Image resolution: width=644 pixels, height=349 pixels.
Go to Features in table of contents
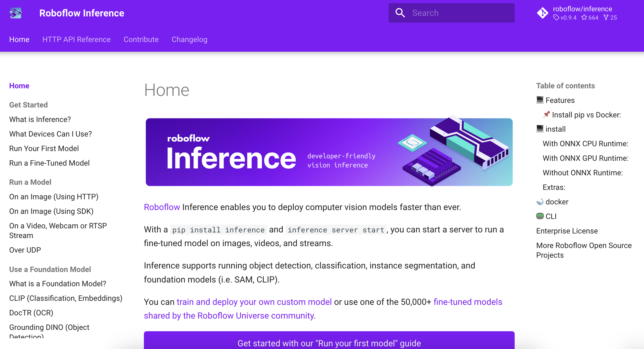(x=560, y=100)
